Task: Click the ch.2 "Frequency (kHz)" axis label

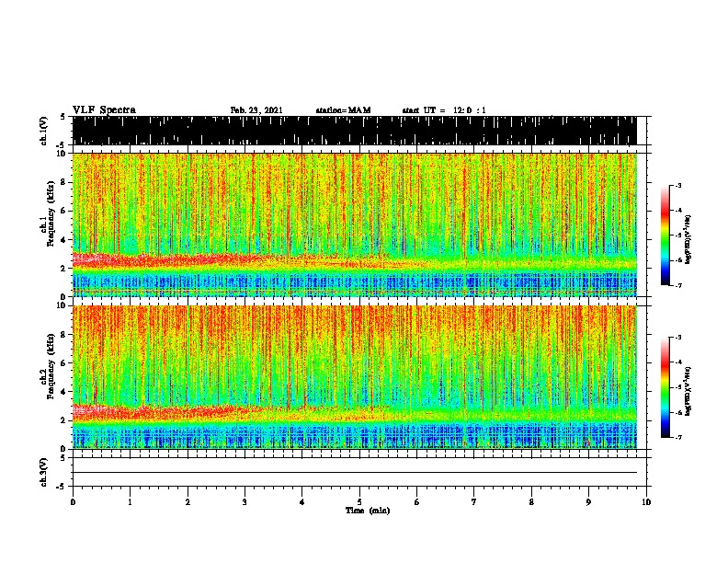Action: point(51,366)
